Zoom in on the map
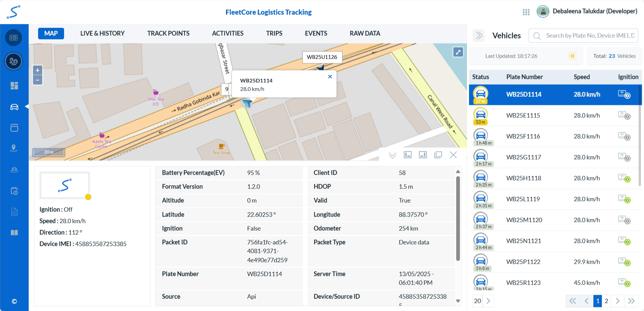The image size is (644, 311). 37,70
